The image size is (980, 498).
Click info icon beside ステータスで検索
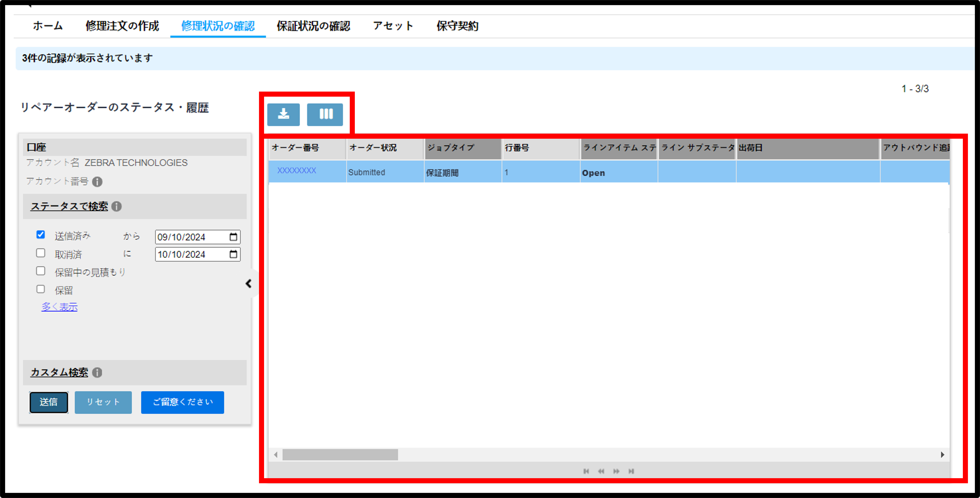pos(116,206)
